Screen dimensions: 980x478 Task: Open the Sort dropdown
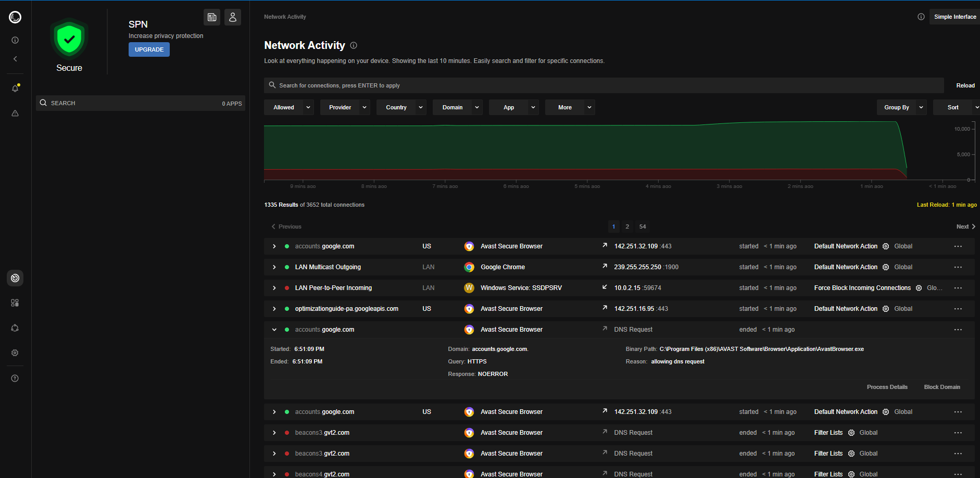pos(957,107)
